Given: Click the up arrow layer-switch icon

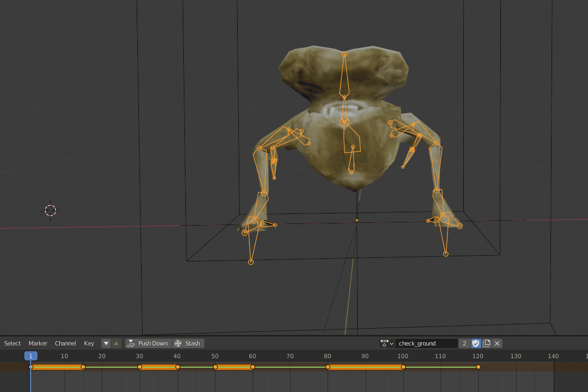Looking at the screenshot, I should [x=116, y=343].
